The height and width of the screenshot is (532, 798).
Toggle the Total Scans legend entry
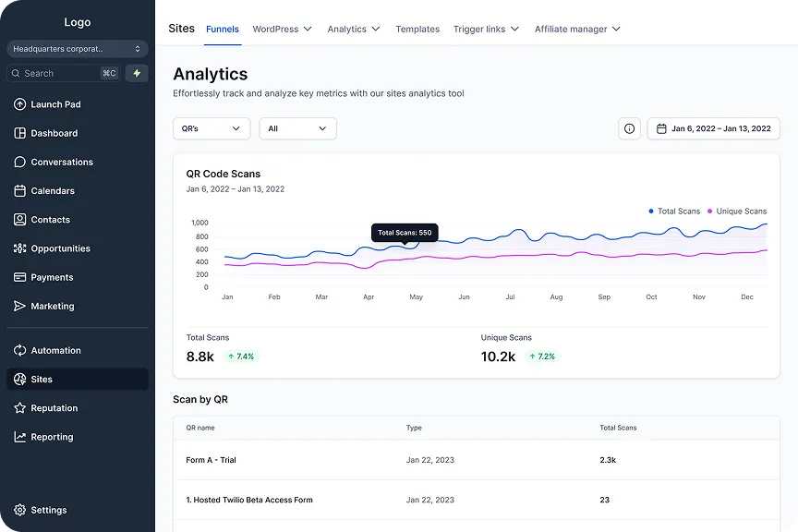(x=674, y=212)
